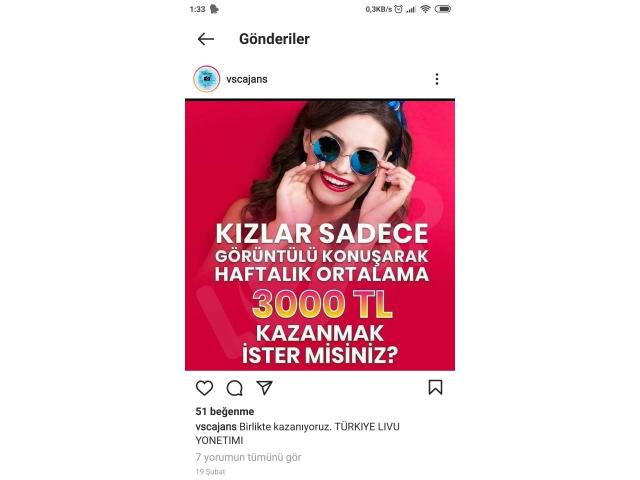Tap the signal strength bars icon

click(411, 9)
